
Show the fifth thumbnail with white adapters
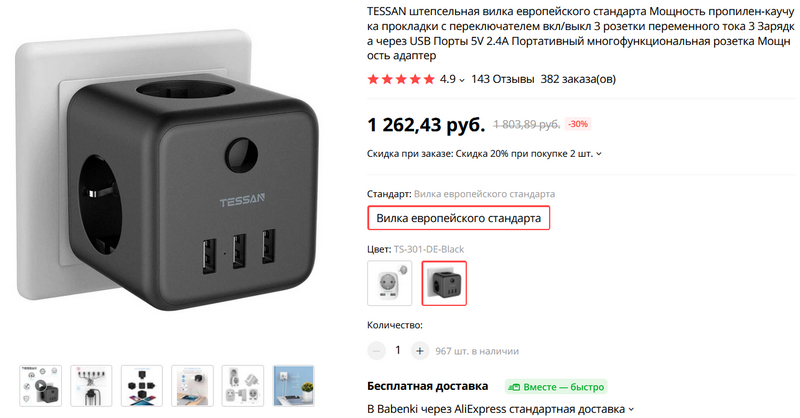(x=243, y=386)
